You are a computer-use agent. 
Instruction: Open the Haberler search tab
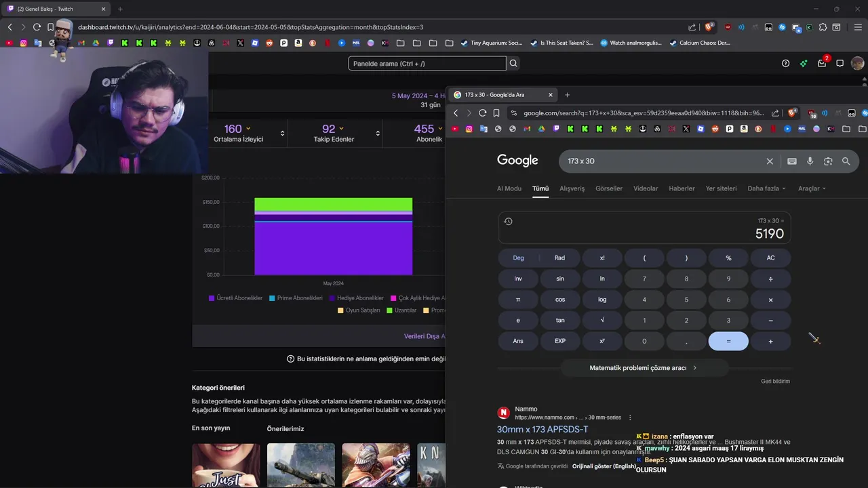click(682, 188)
